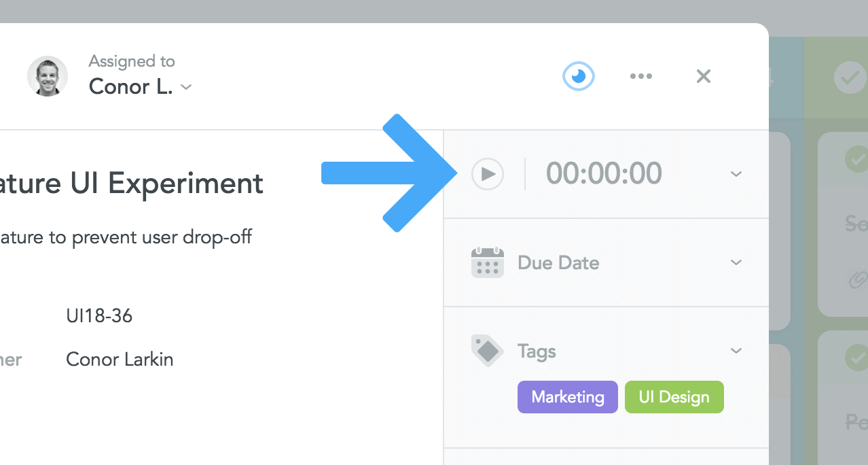
Task: Click the 00:00:00 timer display
Action: [604, 174]
